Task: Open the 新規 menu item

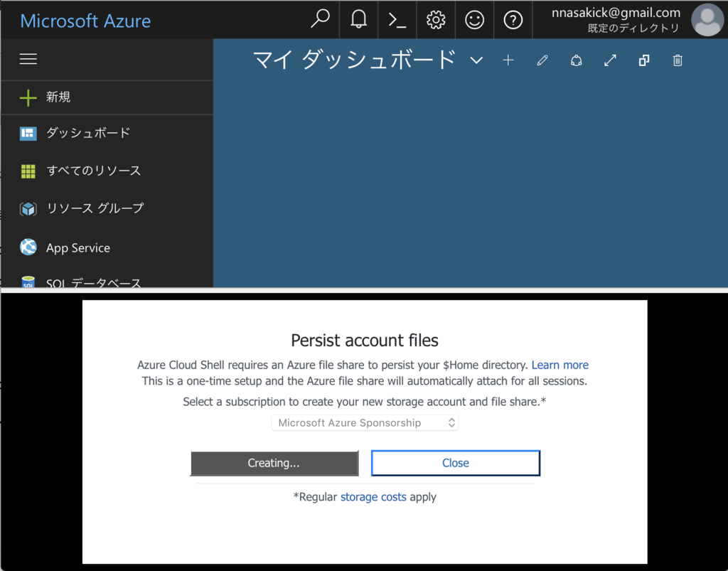Action: tap(107, 97)
